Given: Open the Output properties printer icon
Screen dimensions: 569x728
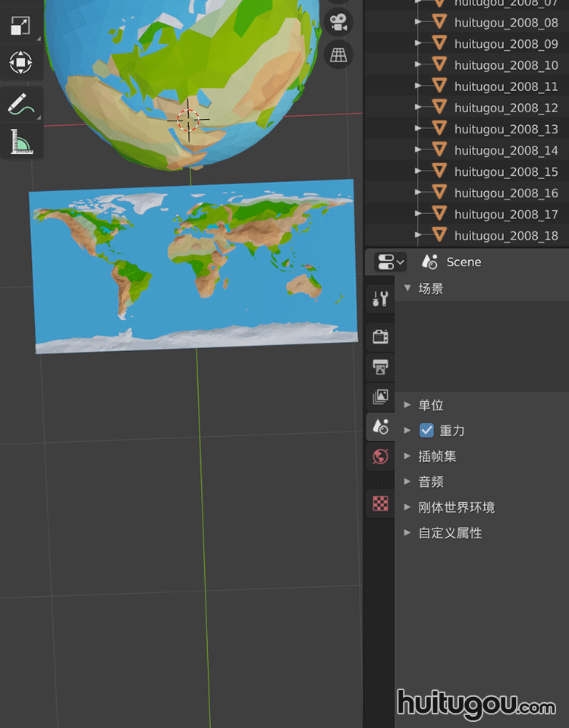Looking at the screenshot, I should click(x=380, y=367).
